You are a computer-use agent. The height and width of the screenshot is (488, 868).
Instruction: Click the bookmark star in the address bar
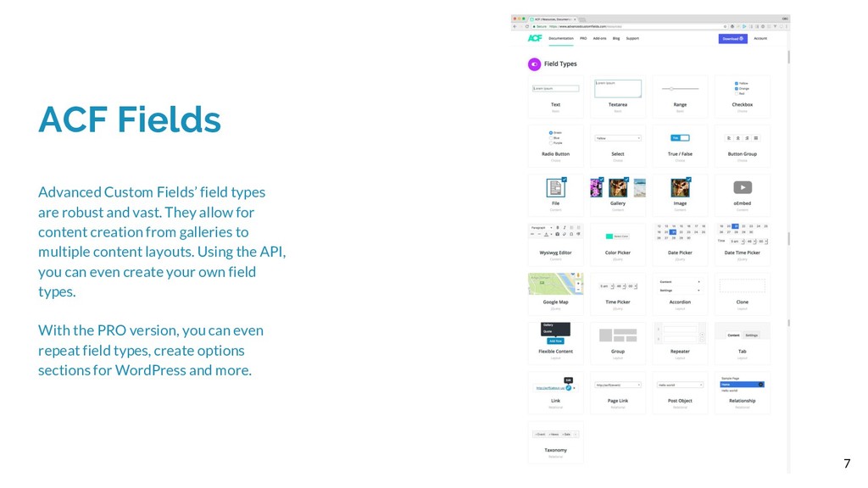pos(726,26)
